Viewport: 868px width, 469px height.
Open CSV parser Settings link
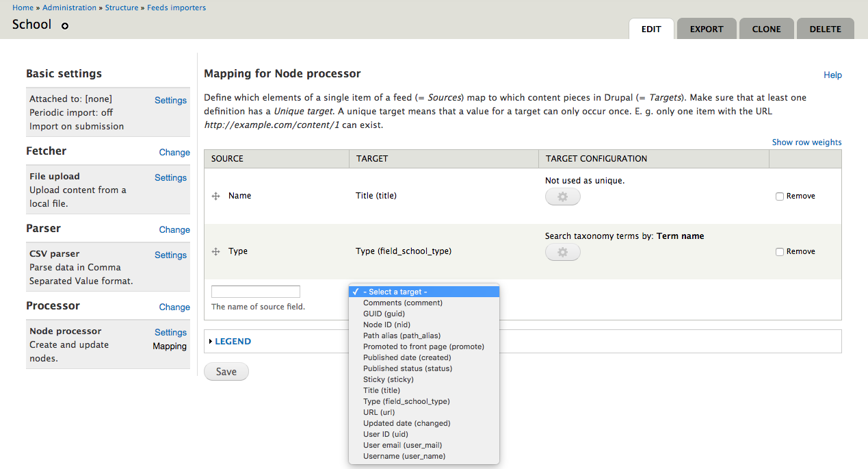coord(170,255)
